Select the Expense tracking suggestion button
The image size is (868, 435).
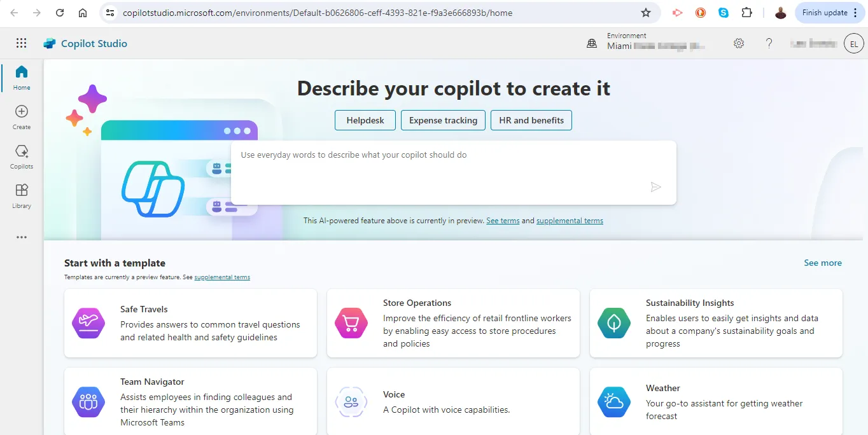click(x=443, y=120)
